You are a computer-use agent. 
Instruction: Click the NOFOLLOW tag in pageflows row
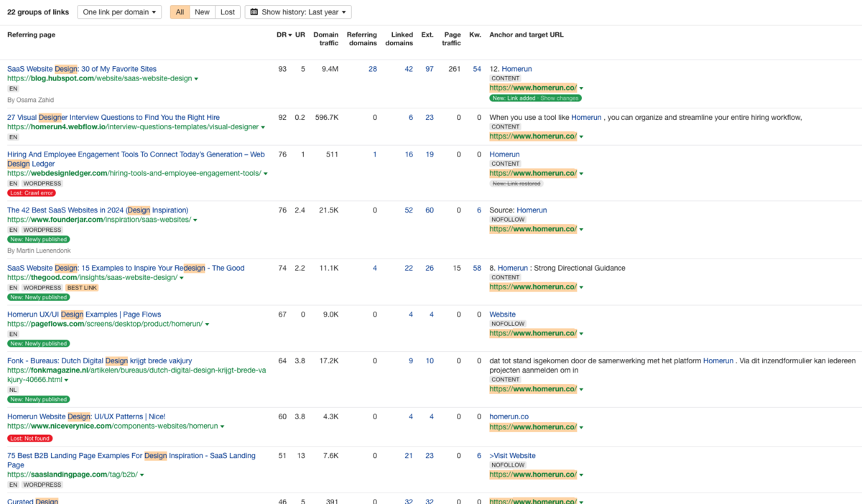(508, 324)
